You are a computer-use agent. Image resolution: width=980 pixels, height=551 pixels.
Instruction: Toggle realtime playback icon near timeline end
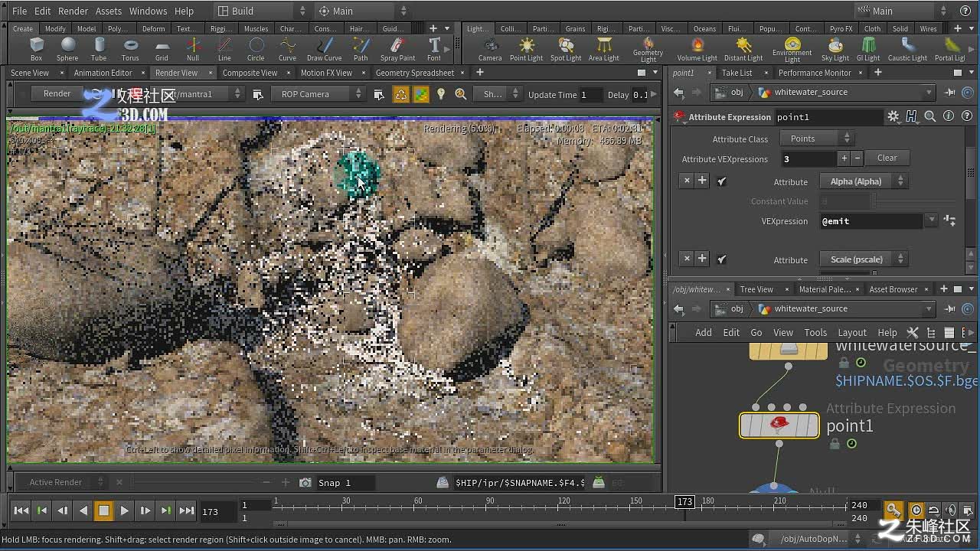tap(916, 510)
